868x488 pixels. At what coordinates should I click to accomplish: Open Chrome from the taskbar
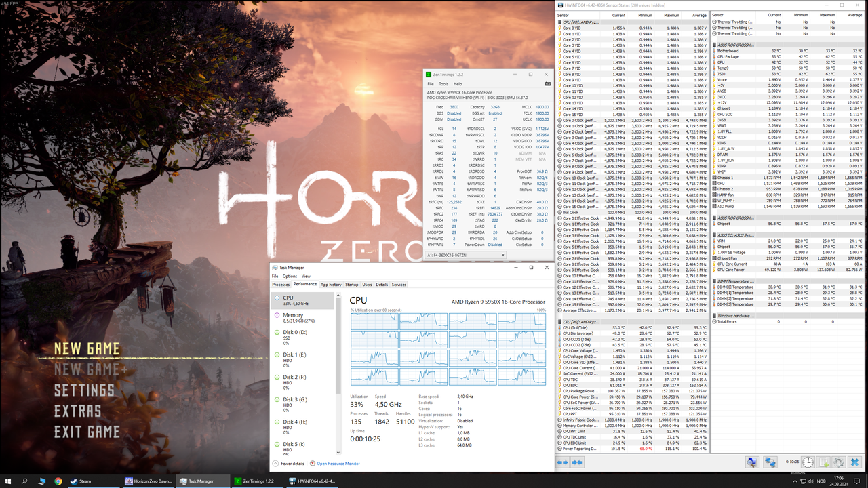tap(58, 481)
